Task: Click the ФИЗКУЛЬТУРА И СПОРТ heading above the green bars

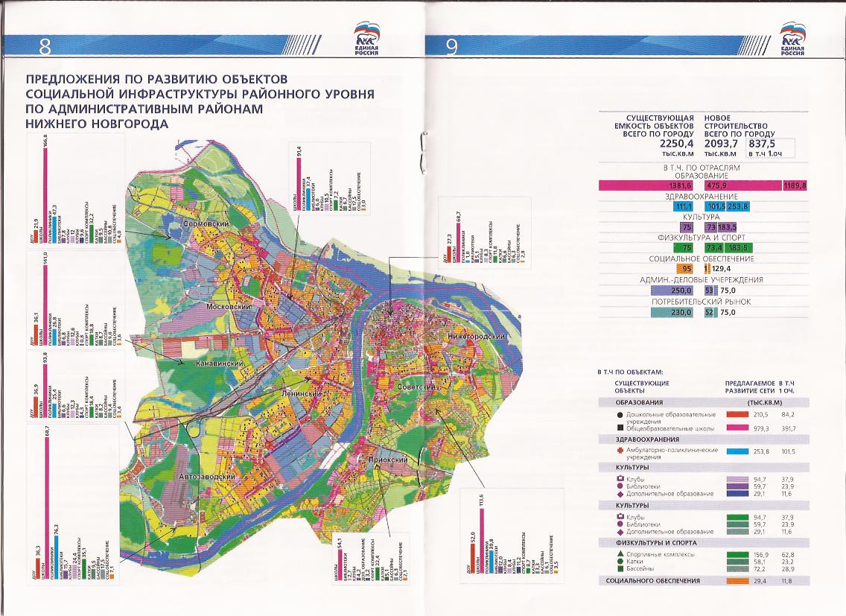Action: [702, 238]
